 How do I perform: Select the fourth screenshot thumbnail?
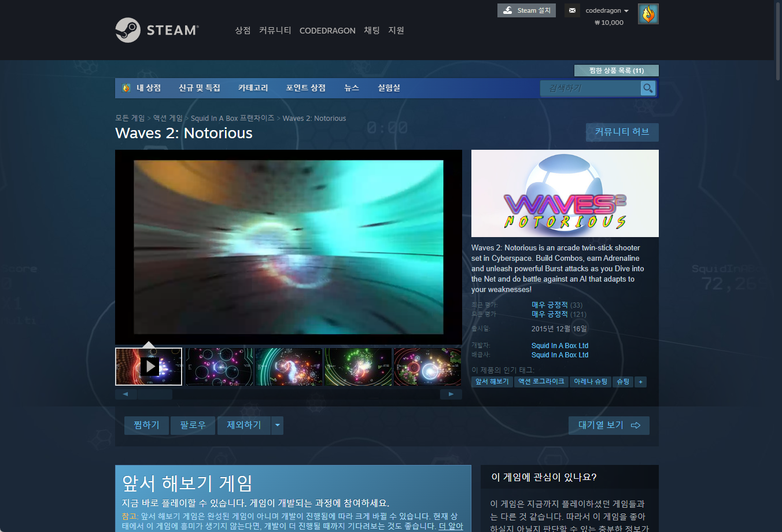[x=358, y=367]
